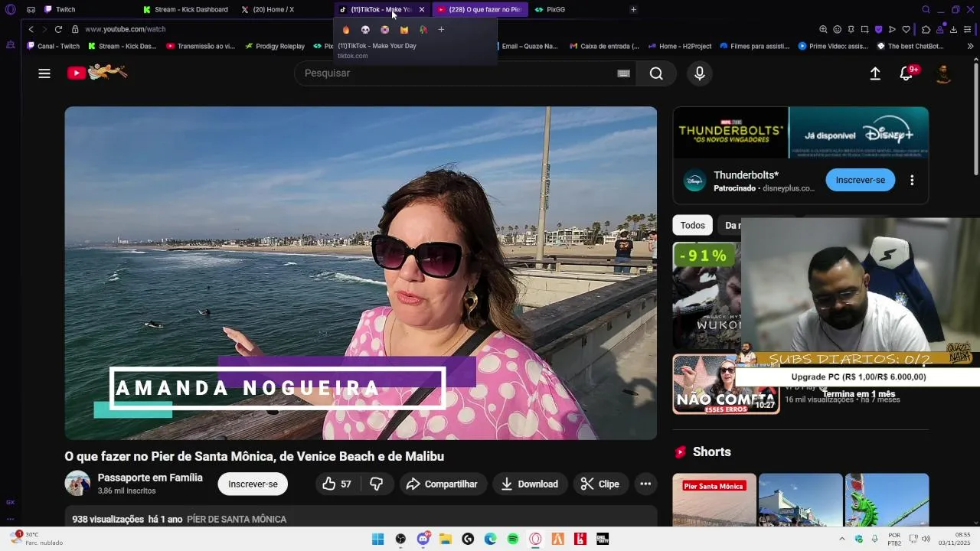Open more actions three-dots under video
Viewport: 980px width, 551px height.
point(645,484)
